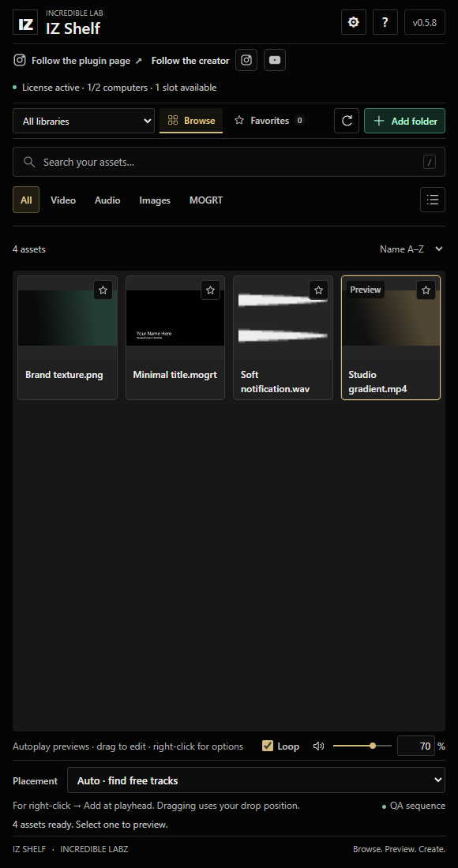Select the Soft notification.wav waveform thumbnail

point(283,318)
